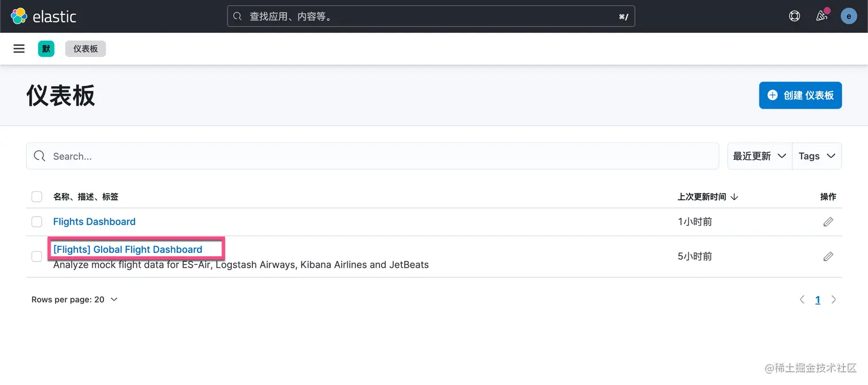Viewport: 868px width, 385px height.
Task: Open the help menu lifebuoy icon
Action: [x=795, y=16]
